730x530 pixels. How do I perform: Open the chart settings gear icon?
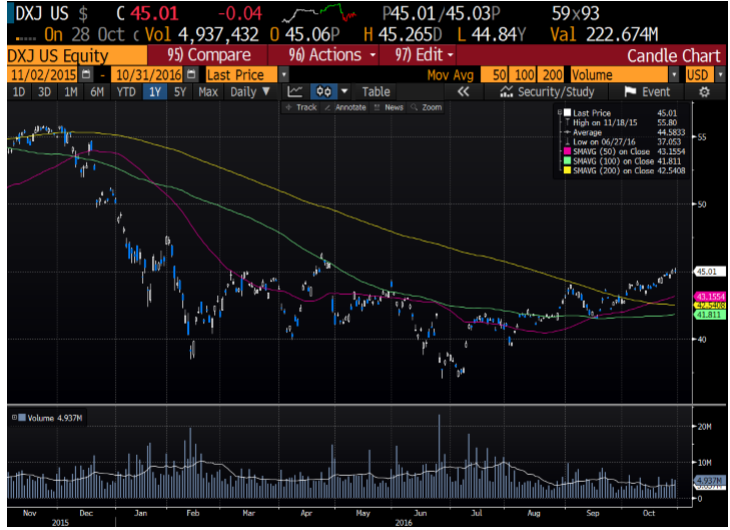click(x=703, y=92)
